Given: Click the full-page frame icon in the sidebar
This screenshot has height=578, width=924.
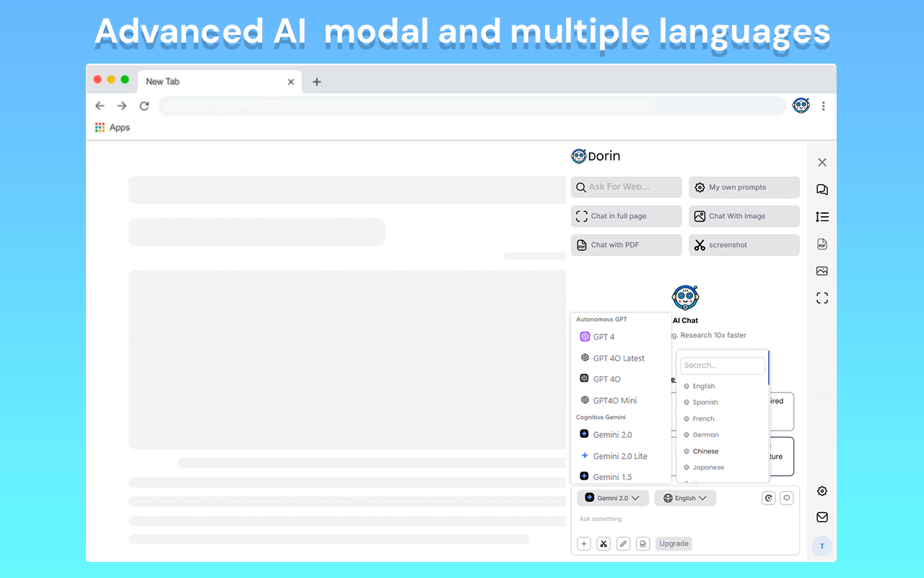Looking at the screenshot, I should tap(821, 298).
